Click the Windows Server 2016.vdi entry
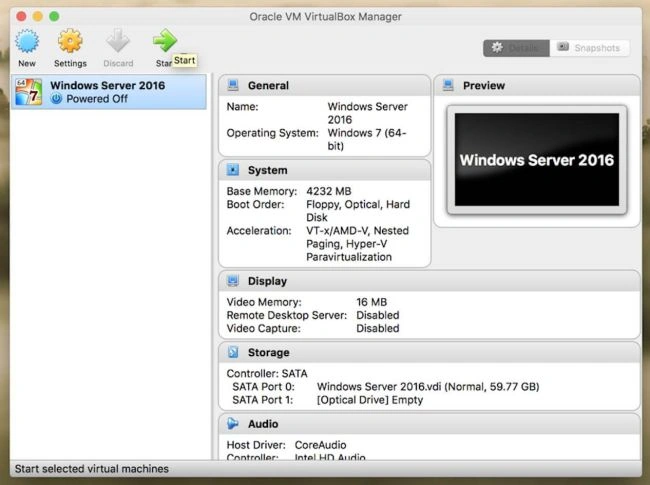 click(428, 387)
